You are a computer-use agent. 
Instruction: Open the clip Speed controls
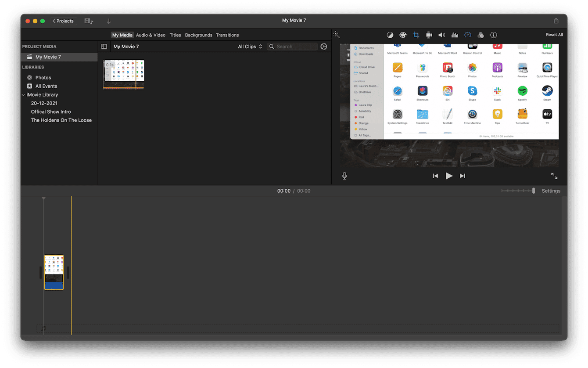468,35
